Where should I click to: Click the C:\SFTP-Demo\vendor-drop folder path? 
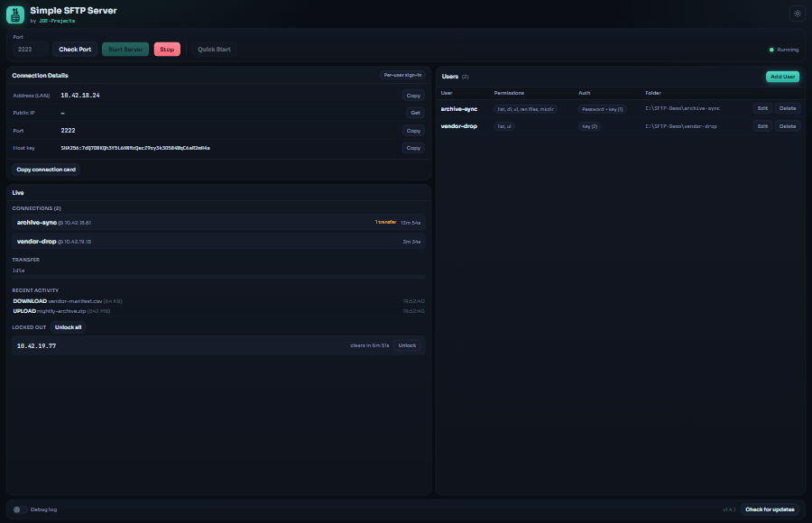(681, 126)
